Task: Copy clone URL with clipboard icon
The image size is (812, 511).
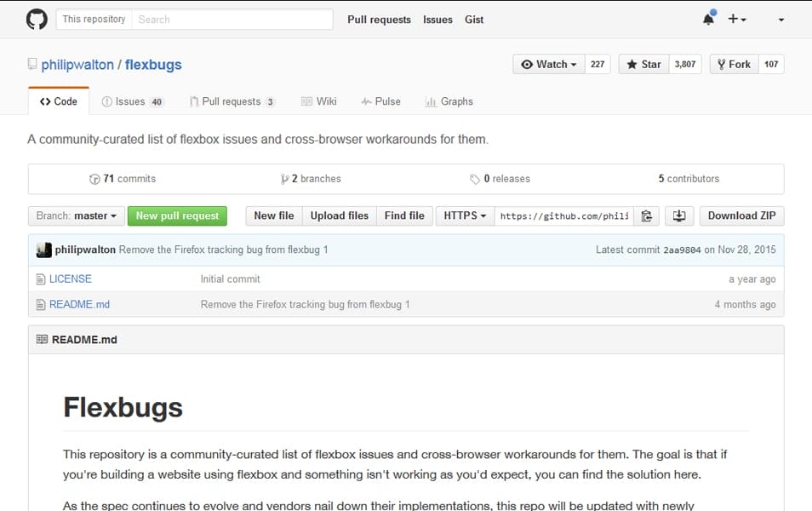Action: pos(646,215)
